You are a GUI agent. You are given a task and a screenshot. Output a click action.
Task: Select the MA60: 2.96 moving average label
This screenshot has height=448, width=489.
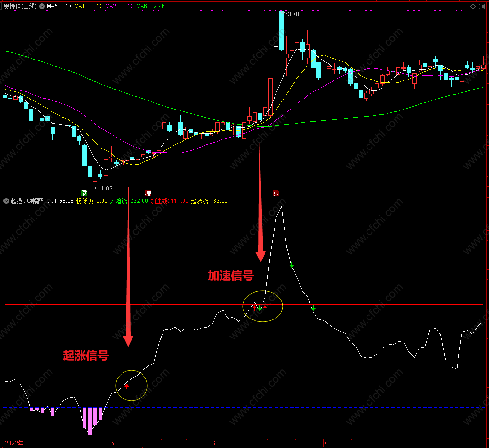click(x=151, y=6)
